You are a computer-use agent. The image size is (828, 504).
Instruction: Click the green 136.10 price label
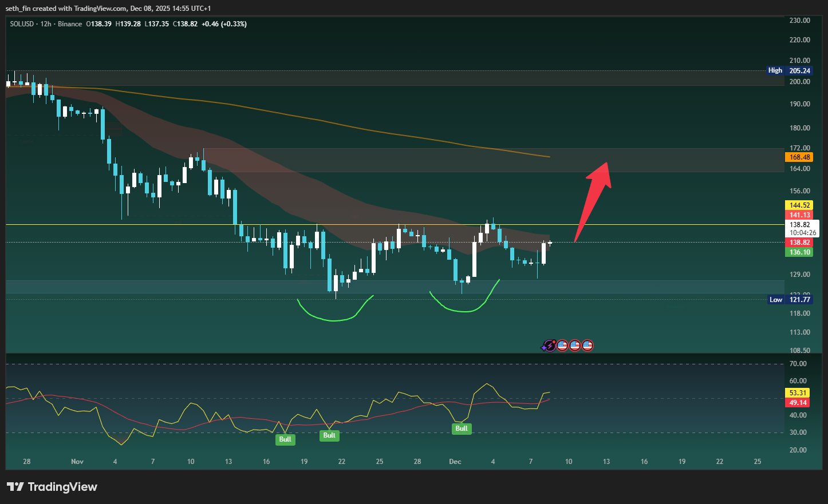click(x=799, y=252)
